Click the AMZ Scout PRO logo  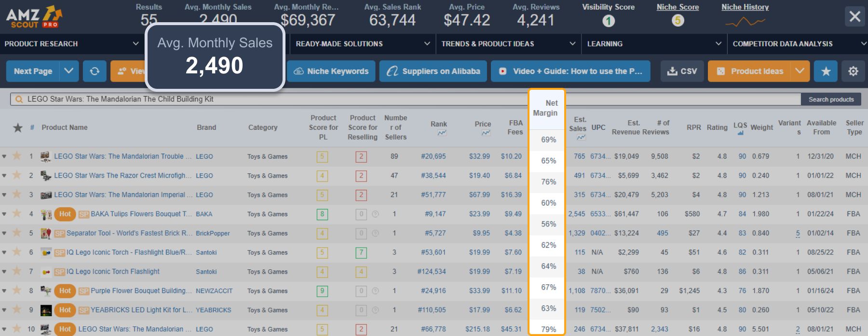(x=34, y=17)
